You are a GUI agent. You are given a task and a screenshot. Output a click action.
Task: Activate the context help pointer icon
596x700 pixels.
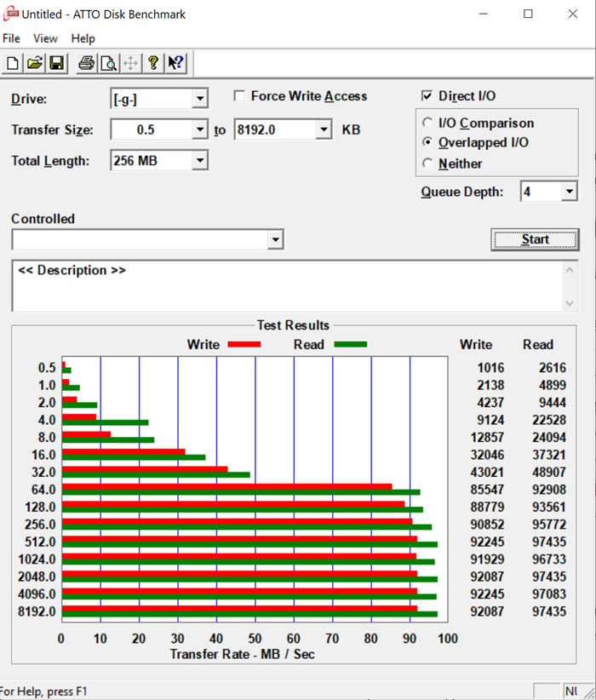coord(175,63)
